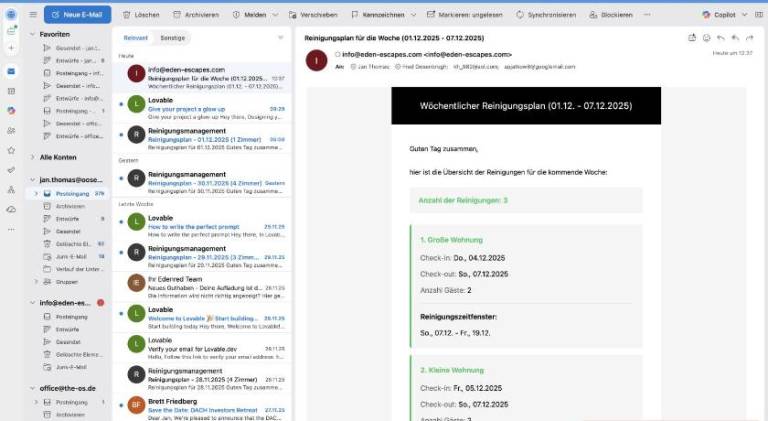Screen dimensions: 768x421
Task: Flag message with Kennzeichnen
Action: coord(378,15)
